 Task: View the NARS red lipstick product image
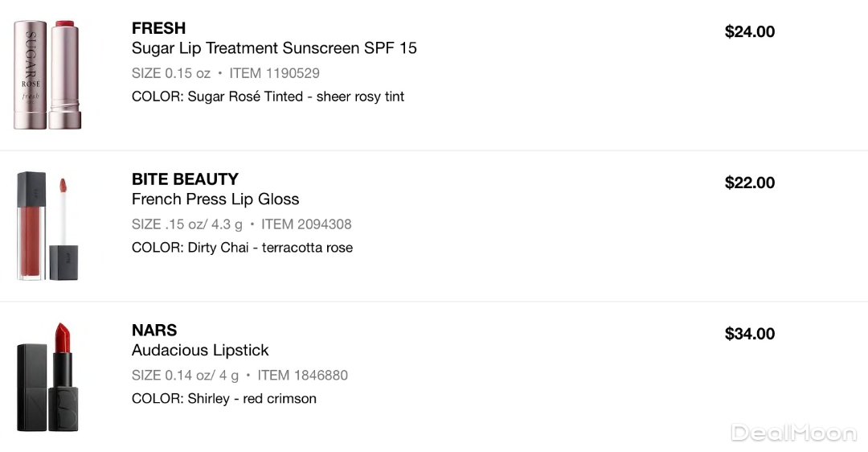48,376
